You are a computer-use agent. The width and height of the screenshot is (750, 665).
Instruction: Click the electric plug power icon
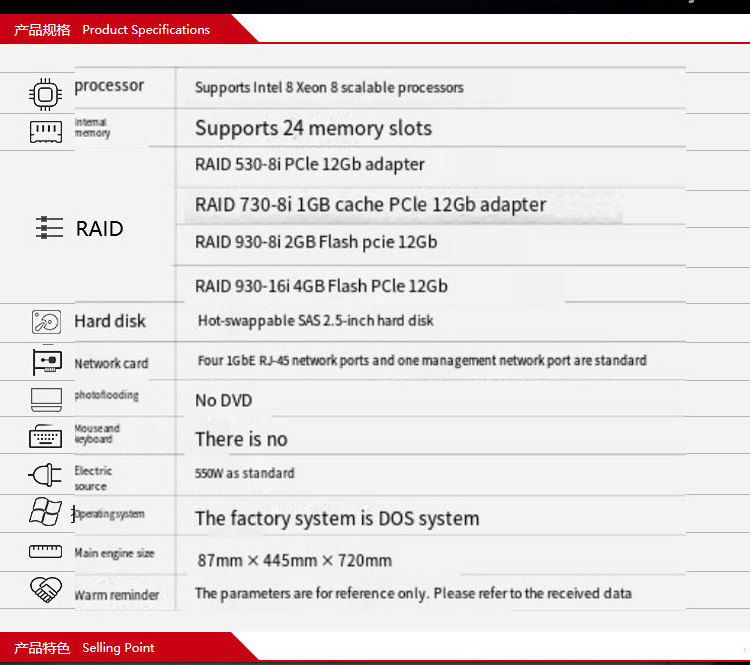point(46,474)
